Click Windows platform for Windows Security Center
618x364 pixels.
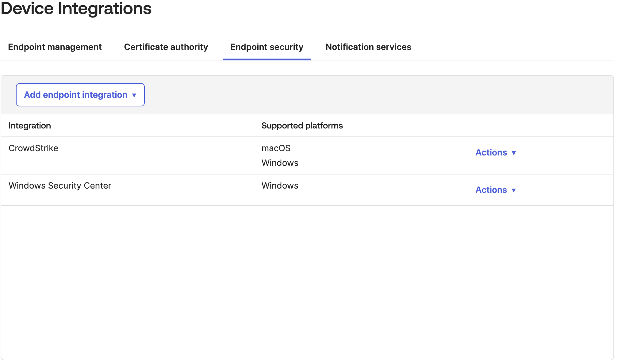280,186
